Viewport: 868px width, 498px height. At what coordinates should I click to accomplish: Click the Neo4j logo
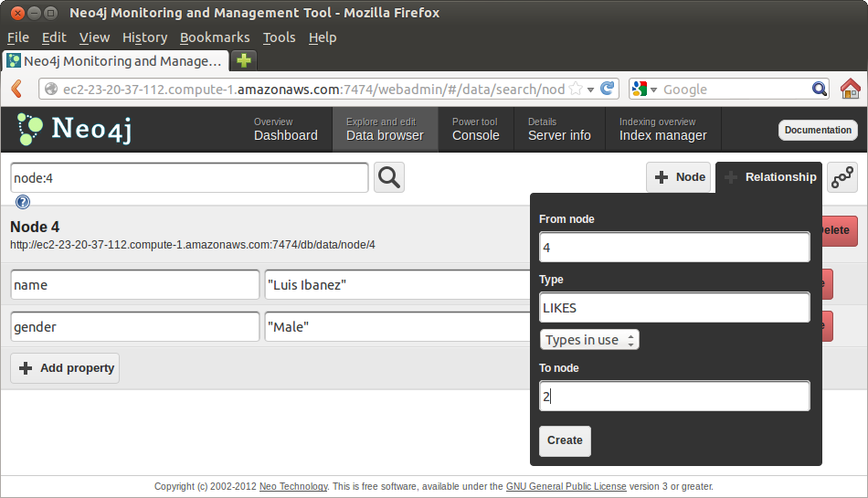[x=76, y=130]
